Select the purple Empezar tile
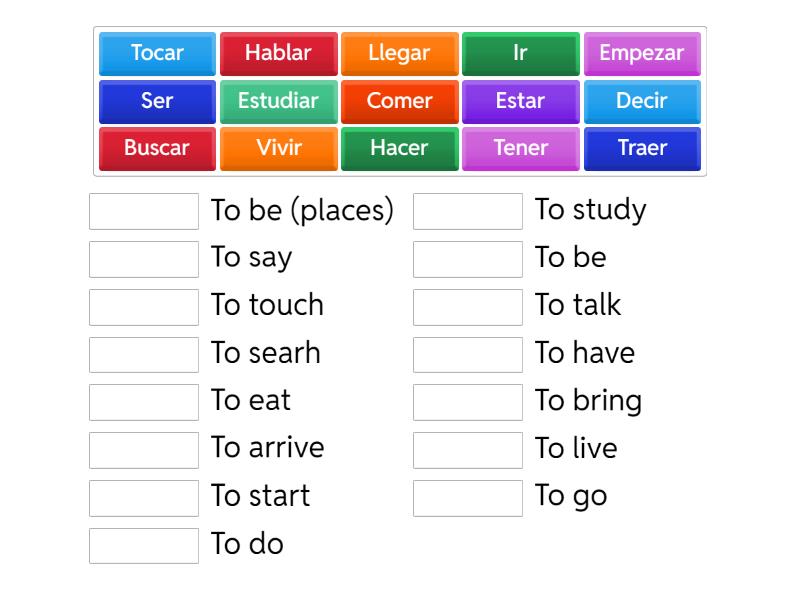Screen dimensions: 800x600 tap(642, 54)
